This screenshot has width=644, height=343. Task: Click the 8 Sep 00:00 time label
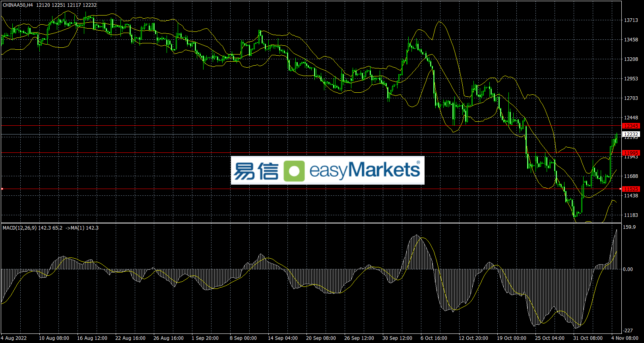click(x=243, y=338)
